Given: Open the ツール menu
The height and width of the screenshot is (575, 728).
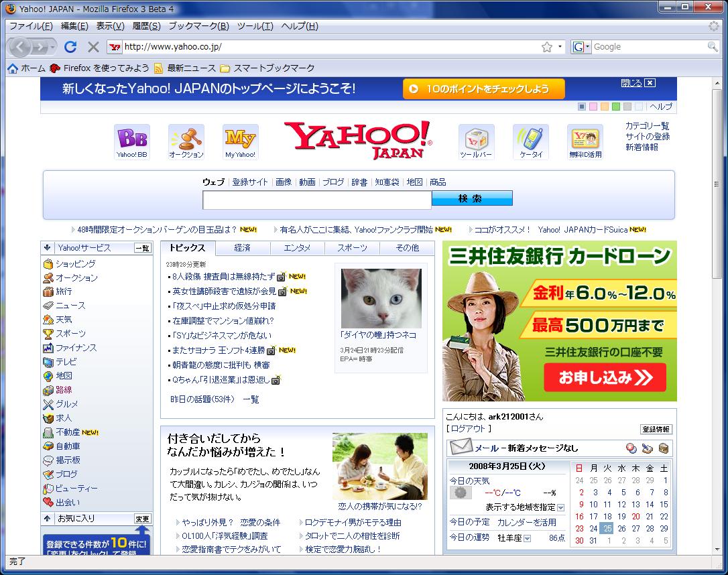Looking at the screenshot, I should [x=255, y=26].
